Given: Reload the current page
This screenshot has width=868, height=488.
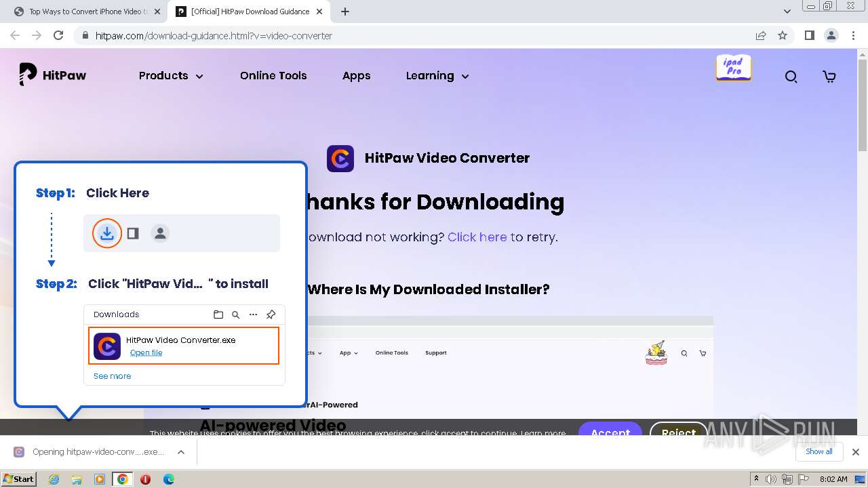Looking at the screenshot, I should [x=58, y=35].
